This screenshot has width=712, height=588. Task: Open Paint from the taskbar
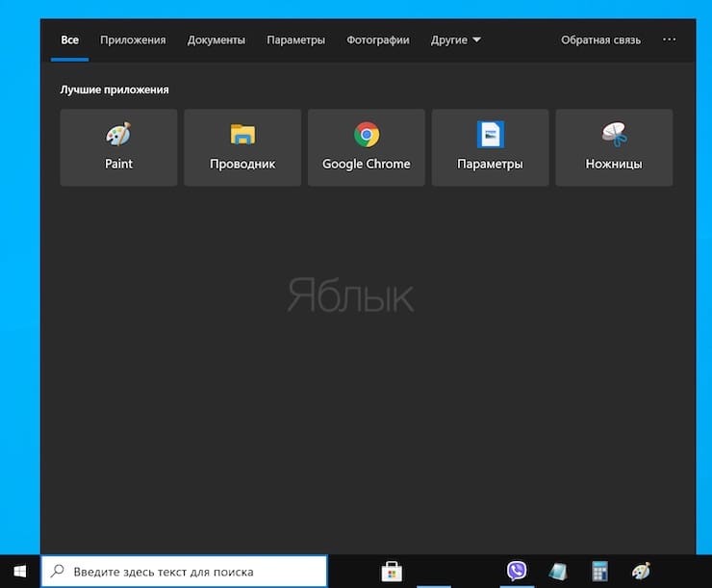(641, 572)
